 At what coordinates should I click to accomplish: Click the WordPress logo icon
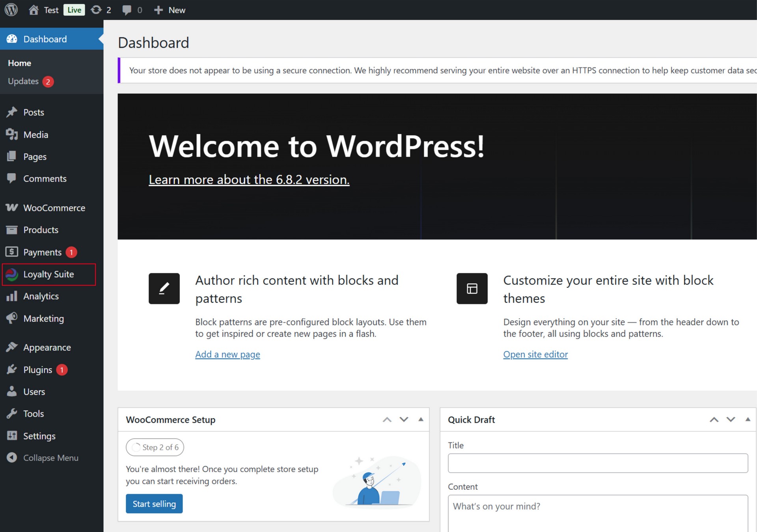pyautogui.click(x=11, y=10)
